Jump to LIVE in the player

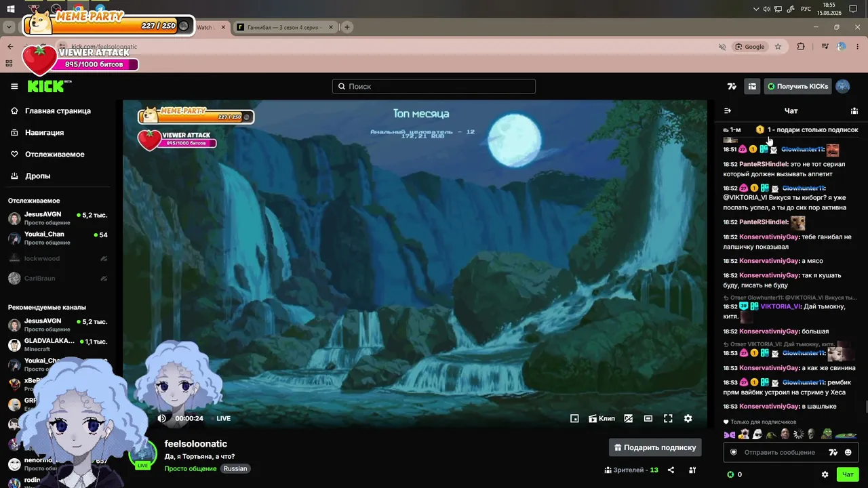point(224,418)
